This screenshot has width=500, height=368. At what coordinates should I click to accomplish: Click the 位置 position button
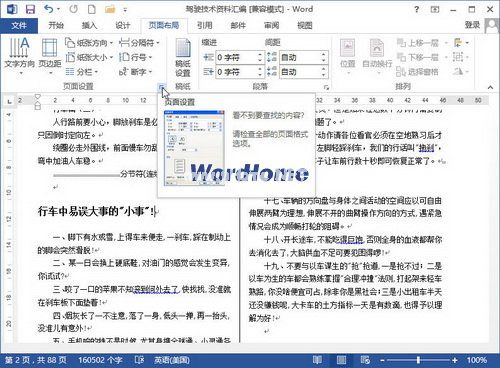348,56
